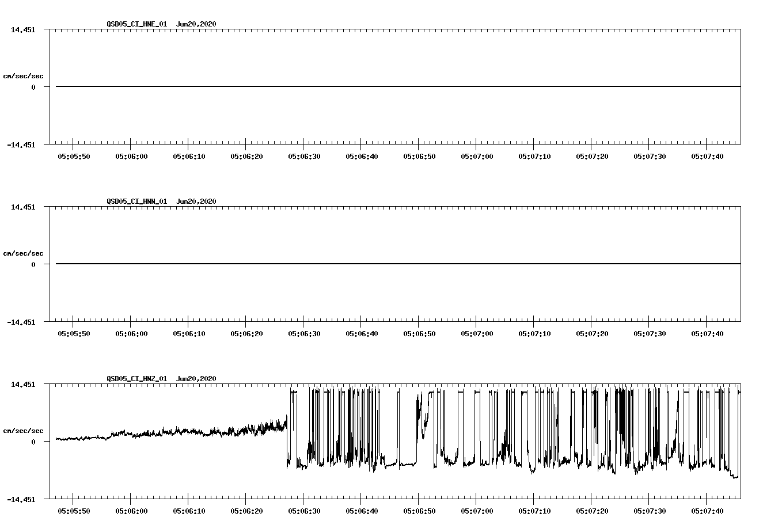Pick the 05:07:40 time label under HNN plot

707,334
